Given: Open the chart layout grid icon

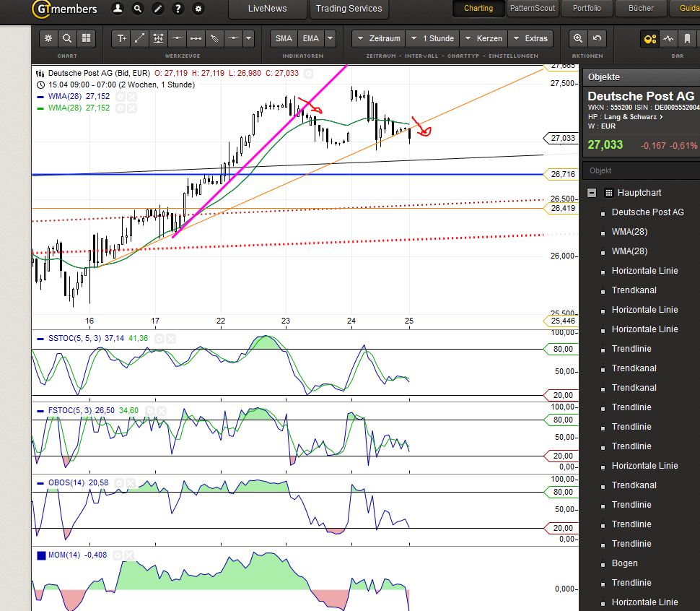Looking at the screenshot, I should coord(86,38).
